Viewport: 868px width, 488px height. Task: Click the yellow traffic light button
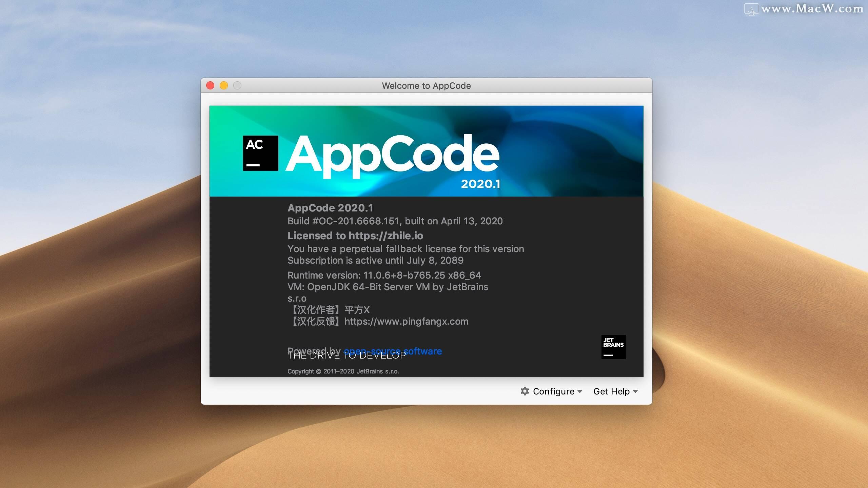pos(224,86)
